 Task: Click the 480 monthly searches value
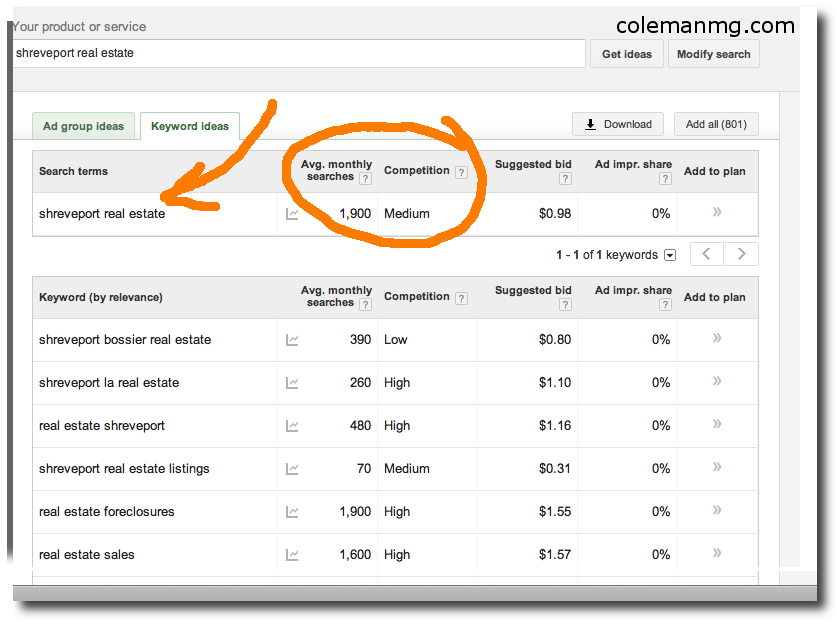tap(361, 426)
